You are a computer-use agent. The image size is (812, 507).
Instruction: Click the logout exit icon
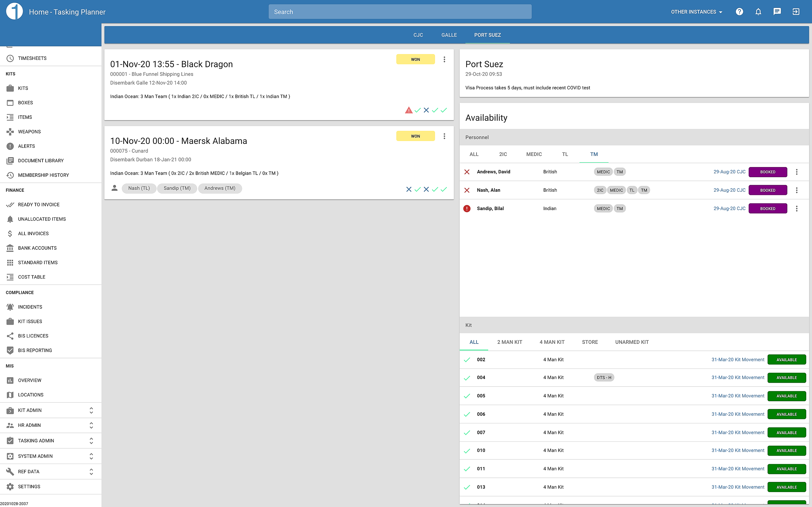796,12
